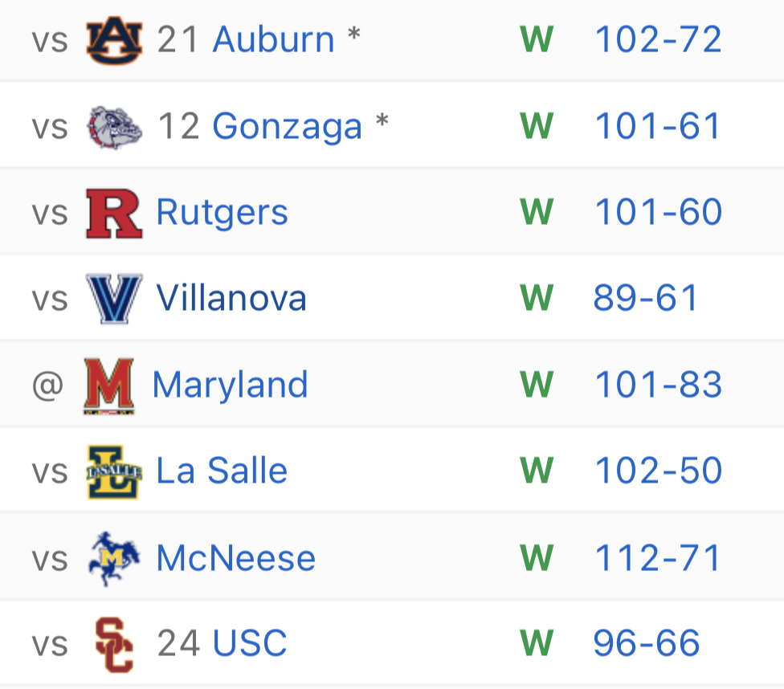View the 96-66 USC game score
This screenshot has height=689, width=784.
tap(647, 643)
